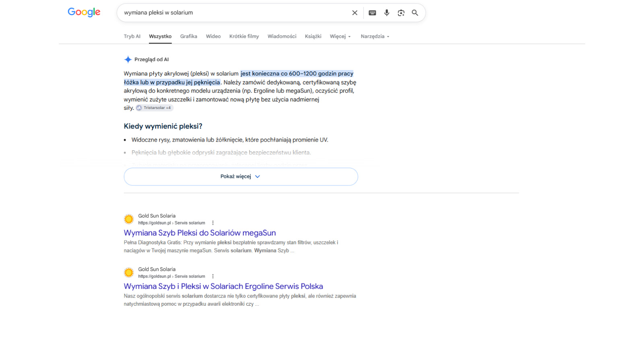Open the on-screen keyboard icon
This screenshot has height=362, width=644.
(x=372, y=13)
